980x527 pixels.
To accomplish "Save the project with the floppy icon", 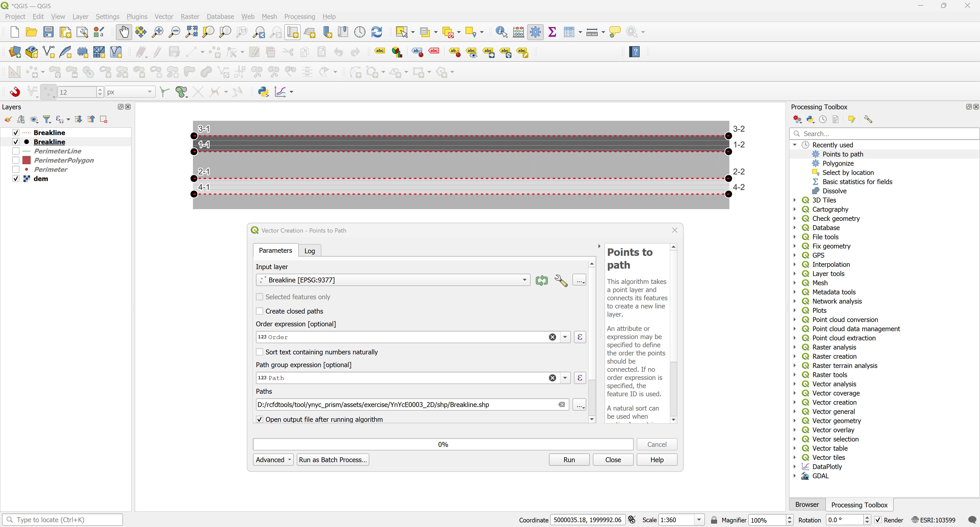I will click(48, 32).
